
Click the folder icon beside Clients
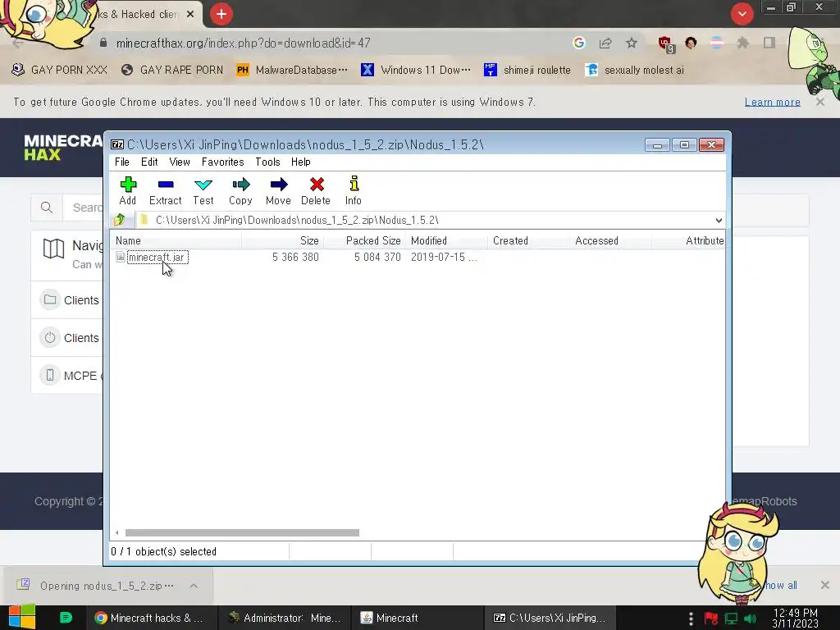point(50,299)
